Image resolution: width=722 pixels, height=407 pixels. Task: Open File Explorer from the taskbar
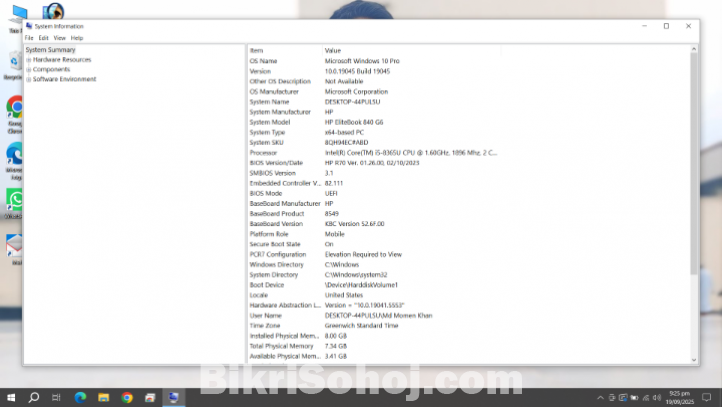pyautogui.click(x=103, y=397)
